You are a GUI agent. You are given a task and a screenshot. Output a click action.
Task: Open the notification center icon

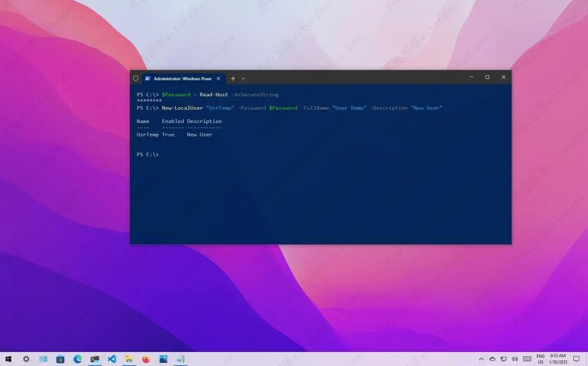pos(577,359)
